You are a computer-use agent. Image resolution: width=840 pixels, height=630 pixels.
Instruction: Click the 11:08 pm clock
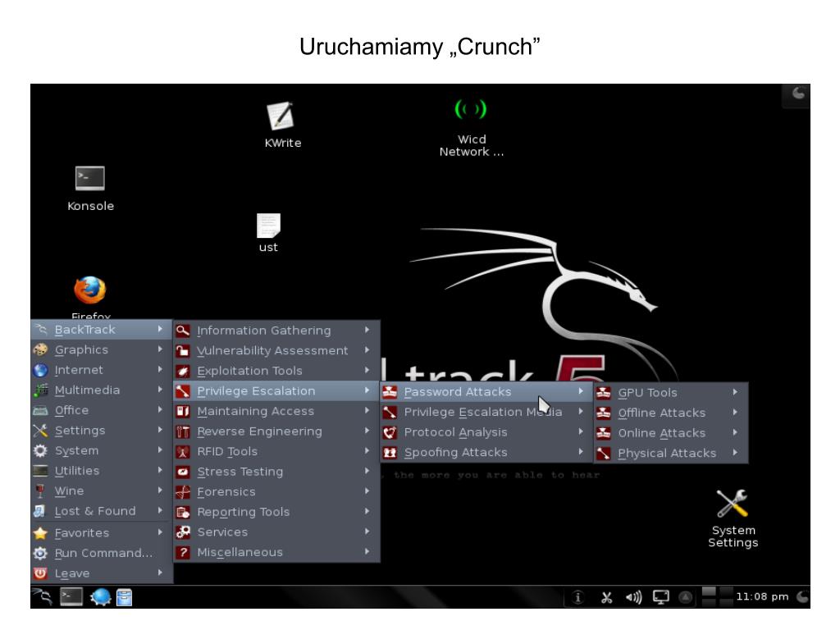pos(762,597)
